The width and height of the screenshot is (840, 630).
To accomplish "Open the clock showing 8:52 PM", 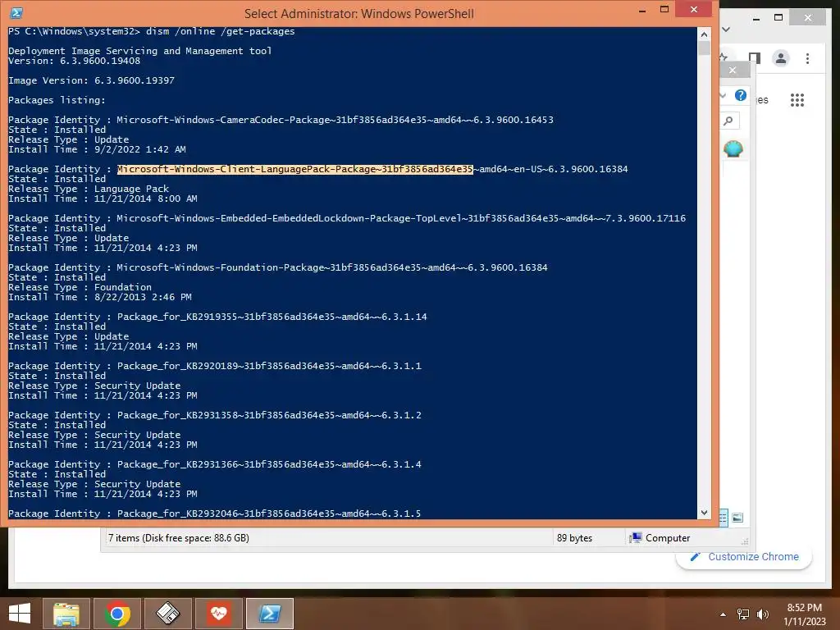I will (804, 614).
